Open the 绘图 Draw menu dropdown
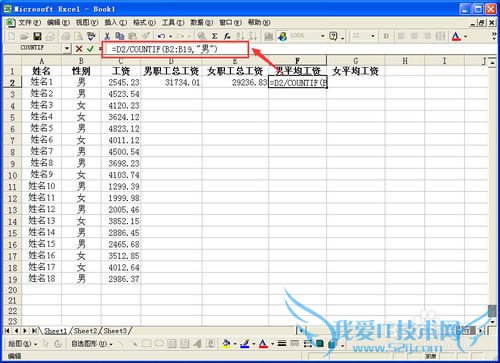 (22, 344)
